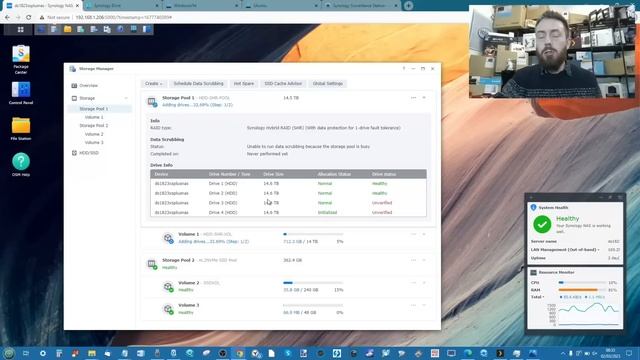The height and width of the screenshot is (360, 640).
Task: Open the DSM main menu grid
Action: point(20,29)
